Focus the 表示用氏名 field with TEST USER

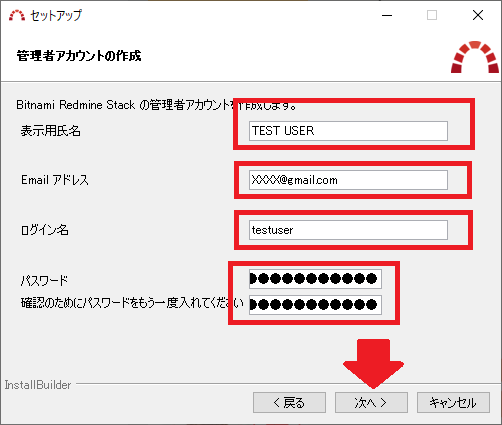point(348,131)
